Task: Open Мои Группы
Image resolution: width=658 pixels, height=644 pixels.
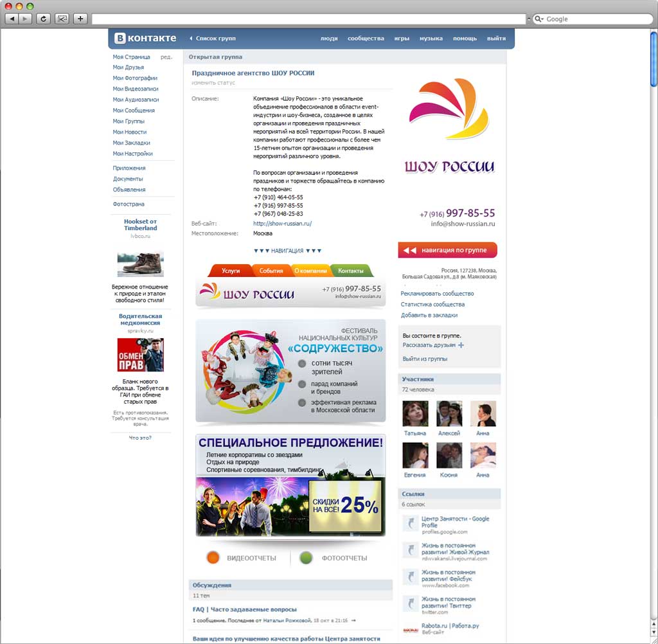Action: [129, 121]
